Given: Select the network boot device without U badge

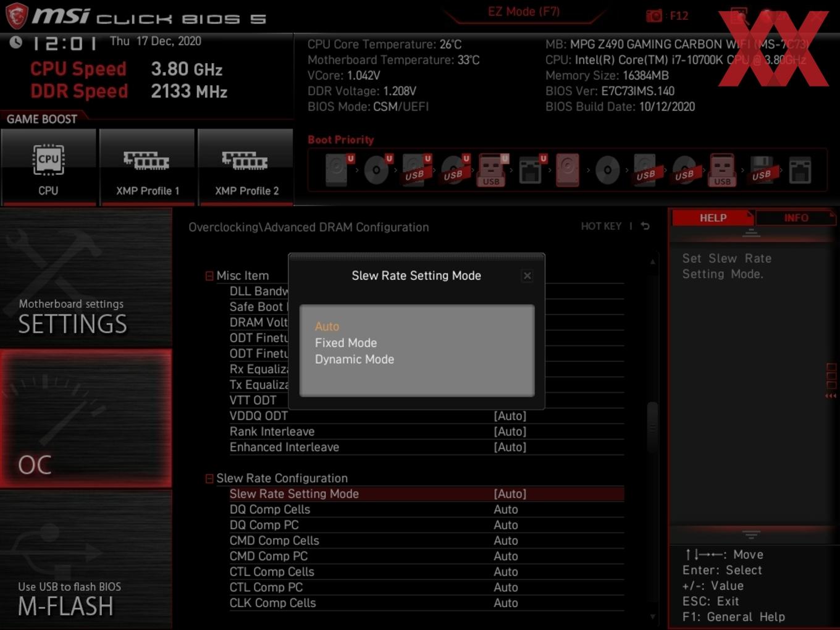Looking at the screenshot, I should [x=800, y=170].
